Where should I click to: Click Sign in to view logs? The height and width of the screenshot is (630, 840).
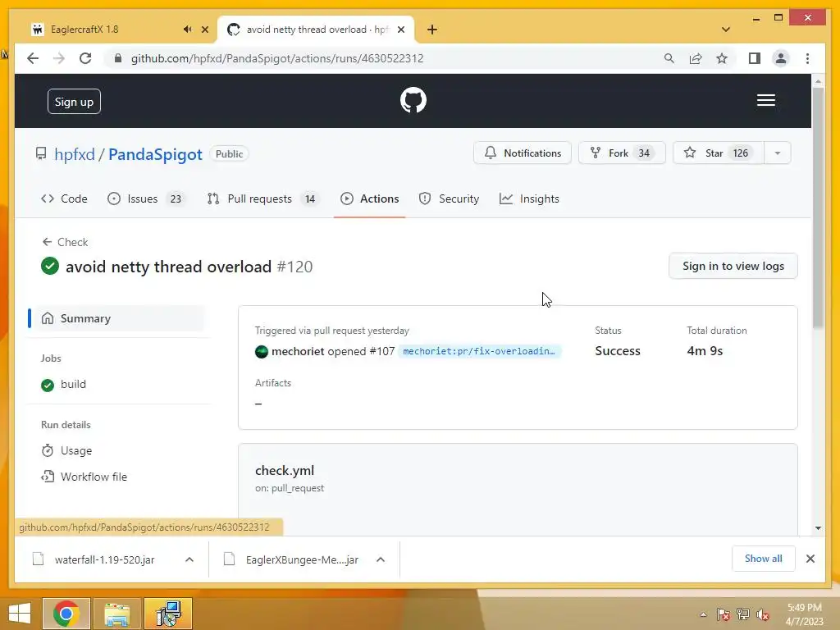733,267
